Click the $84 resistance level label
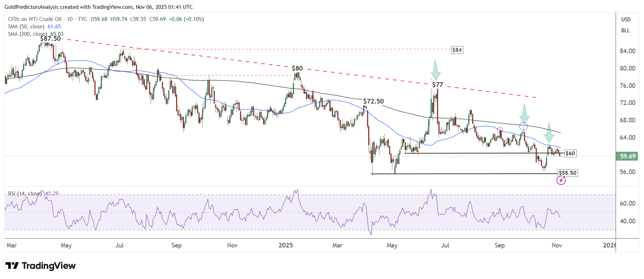Image resolution: width=644 pixels, height=279 pixels. [x=457, y=50]
